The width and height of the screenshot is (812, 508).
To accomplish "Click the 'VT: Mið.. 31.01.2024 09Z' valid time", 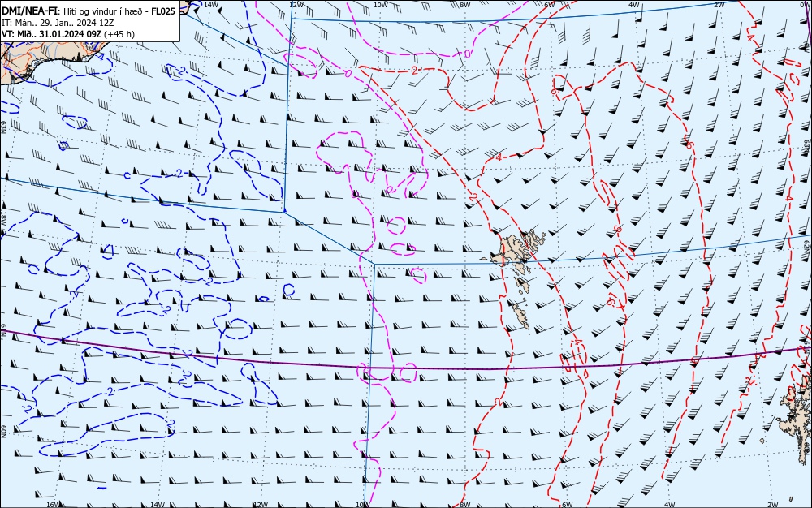I will pyautogui.click(x=52, y=34).
